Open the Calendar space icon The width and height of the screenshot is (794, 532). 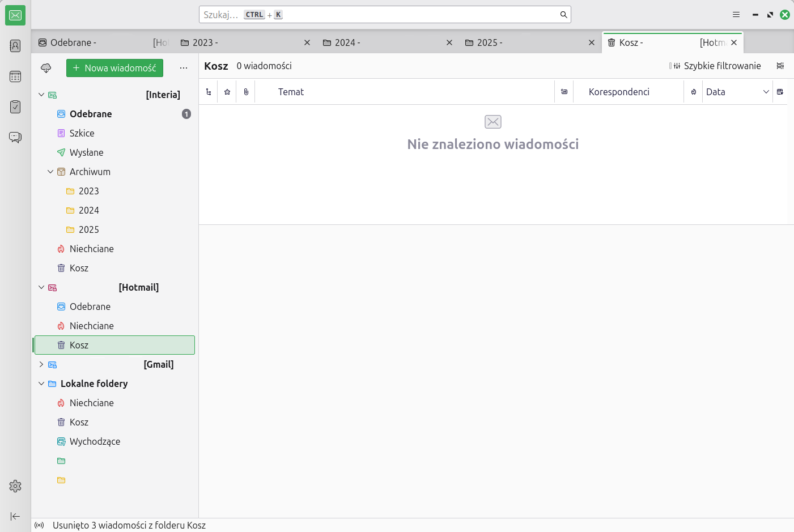click(x=15, y=76)
